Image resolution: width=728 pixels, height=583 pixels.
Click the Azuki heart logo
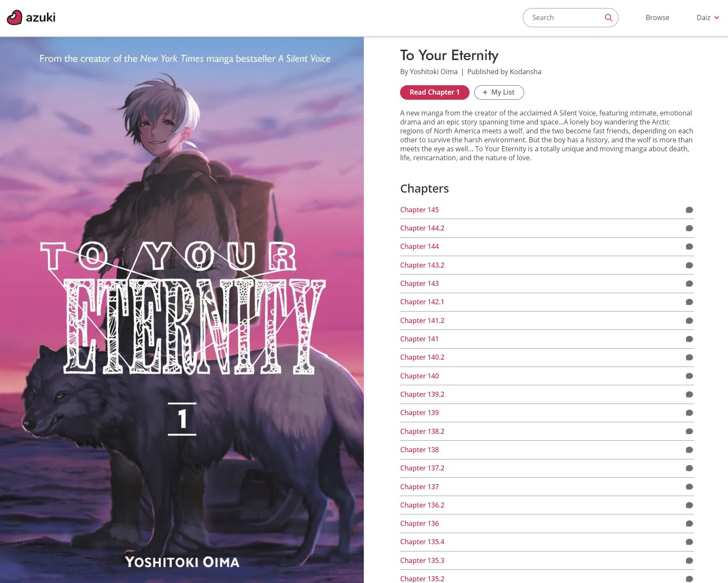click(14, 17)
